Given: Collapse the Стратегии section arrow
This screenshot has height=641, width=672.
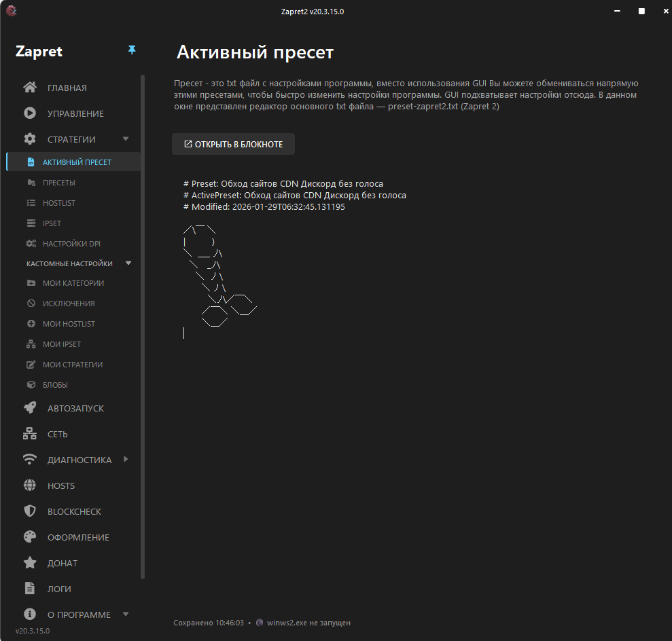Looking at the screenshot, I should click(x=126, y=139).
